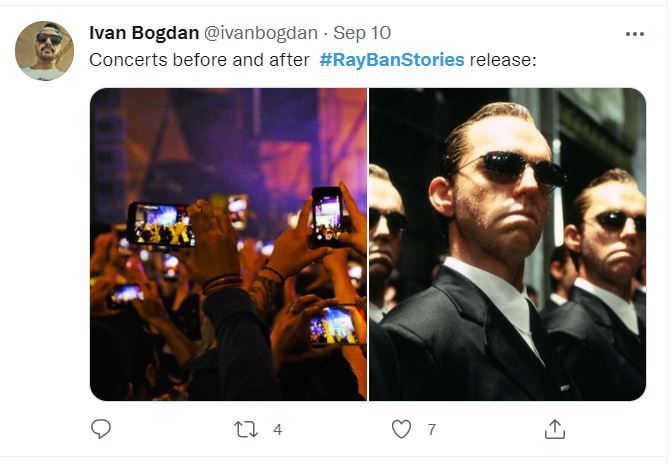
Task: Open the #RayBanStories hashtag link
Action: coord(392,60)
